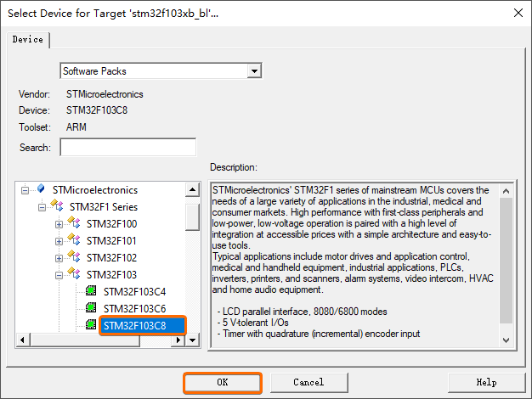Click the STM32F102 subfamily icon
Screen dimensions: 532x399
tap(74, 256)
